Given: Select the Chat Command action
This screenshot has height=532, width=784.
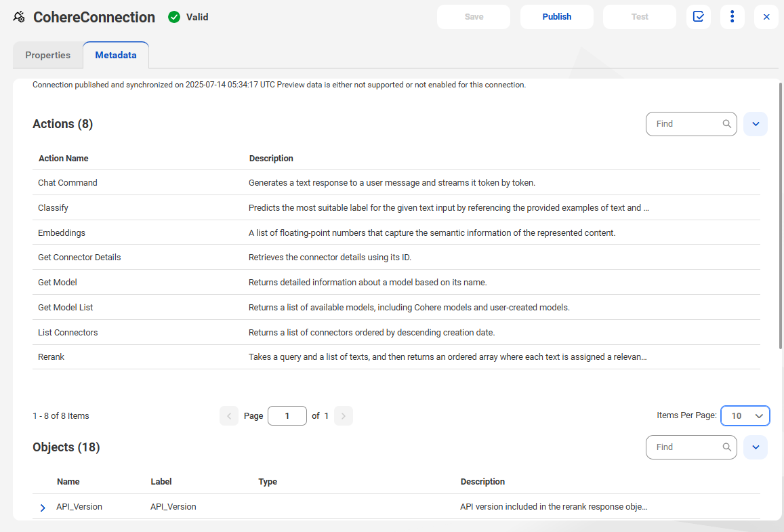Looking at the screenshot, I should (68, 183).
